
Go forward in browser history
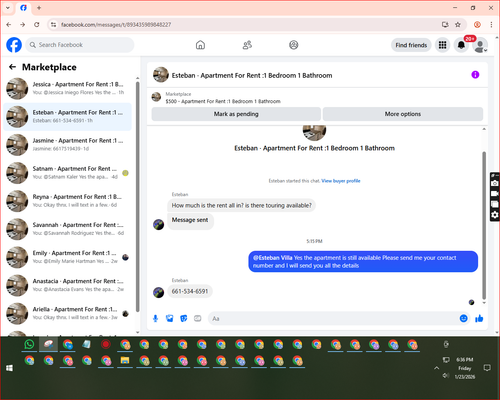pos(22,25)
